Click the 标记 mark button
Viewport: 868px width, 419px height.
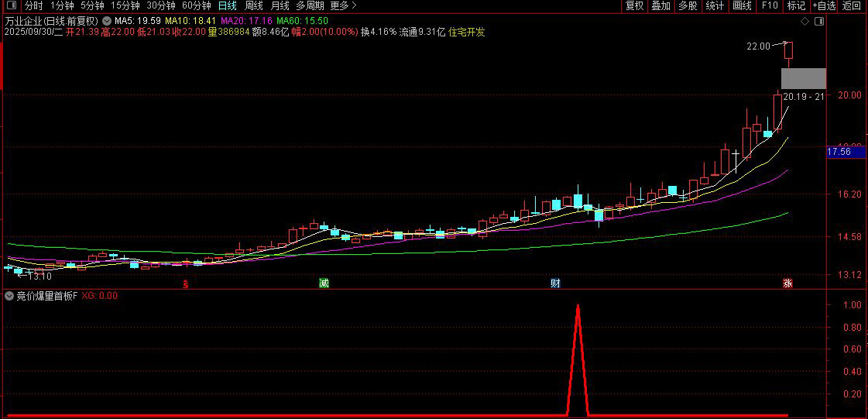click(x=796, y=6)
